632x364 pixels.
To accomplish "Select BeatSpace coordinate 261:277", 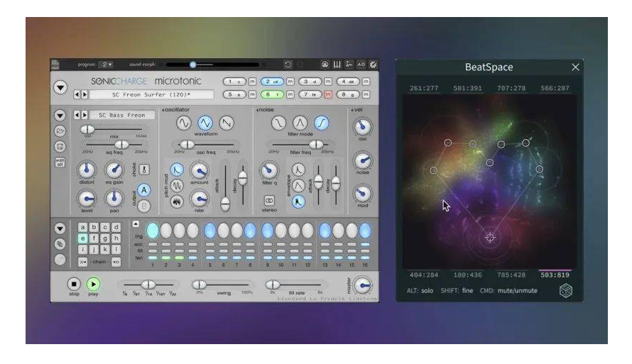I will [x=424, y=88].
